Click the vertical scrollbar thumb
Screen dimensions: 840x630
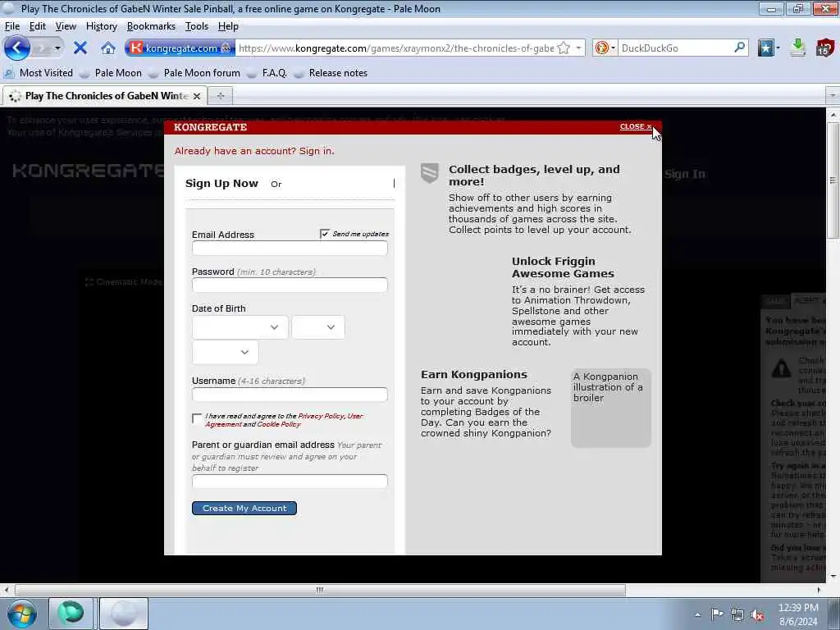click(833, 180)
